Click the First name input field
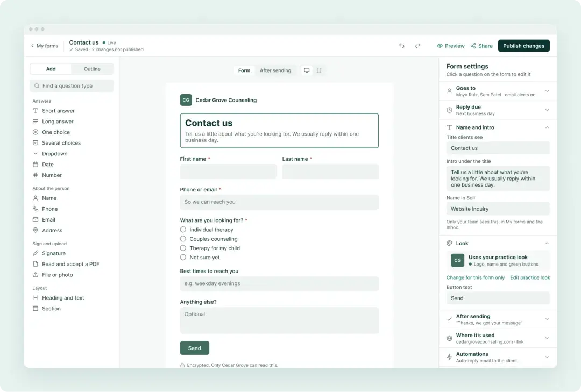The width and height of the screenshot is (581, 392). click(228, 172)
